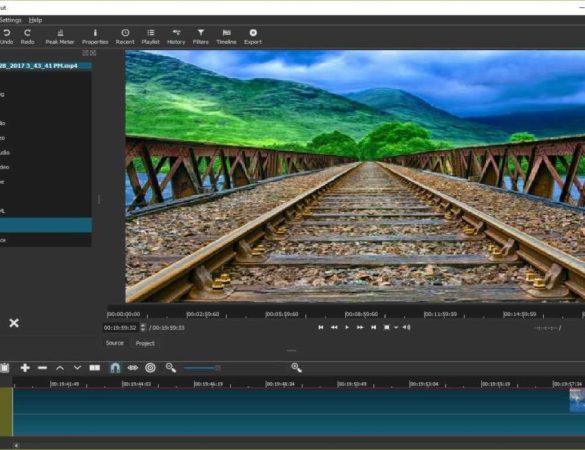
Task: Click the railway track video preview
Action: [x=355, y=176]
